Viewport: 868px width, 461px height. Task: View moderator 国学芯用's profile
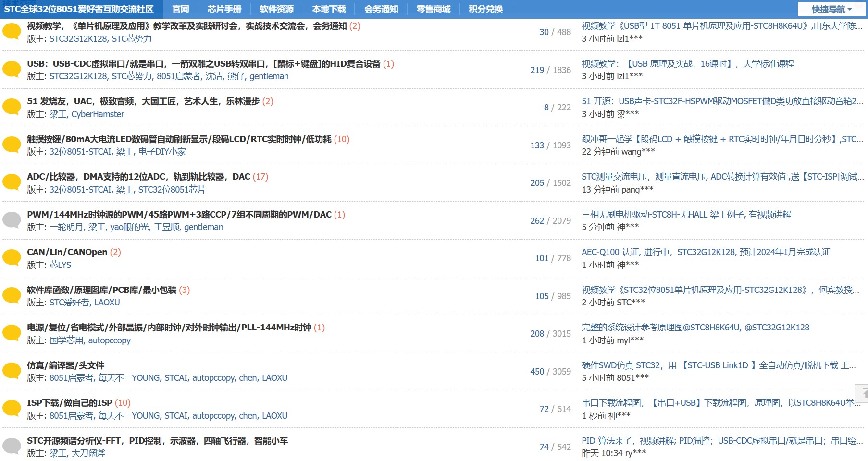pos(66,340)
